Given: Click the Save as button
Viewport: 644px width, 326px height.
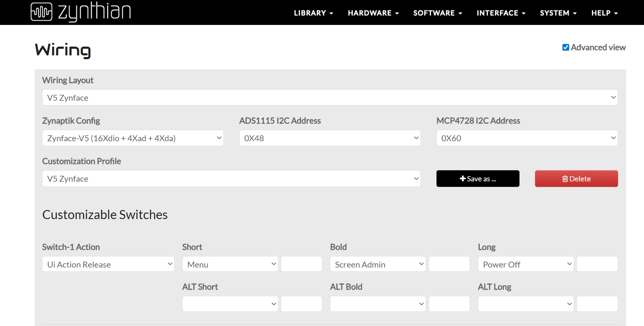Looking at the screenshot, I should (478, 179).
